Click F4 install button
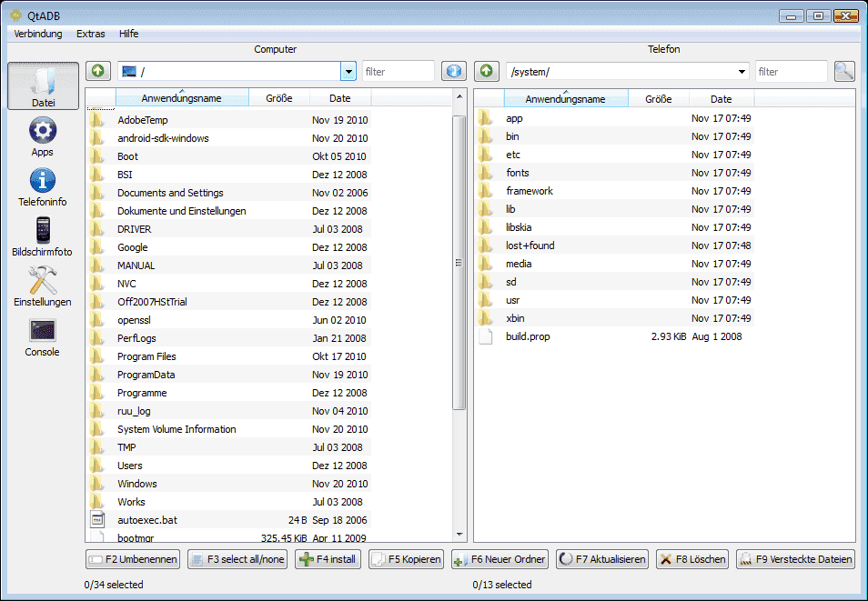 (x=328, y=559)
